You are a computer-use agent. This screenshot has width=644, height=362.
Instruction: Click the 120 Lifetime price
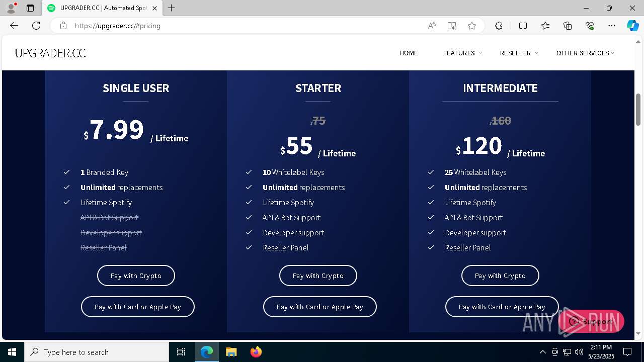tap(501, 147)
